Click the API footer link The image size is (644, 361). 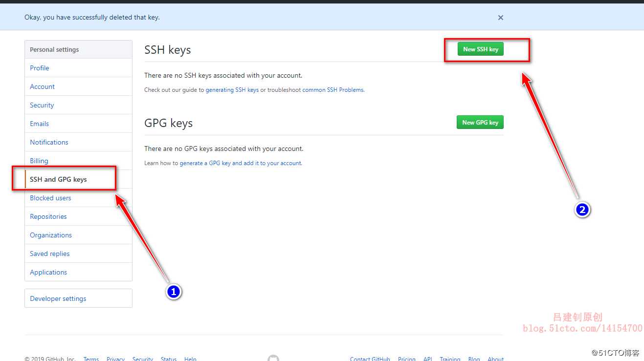(x=428, y=359)
